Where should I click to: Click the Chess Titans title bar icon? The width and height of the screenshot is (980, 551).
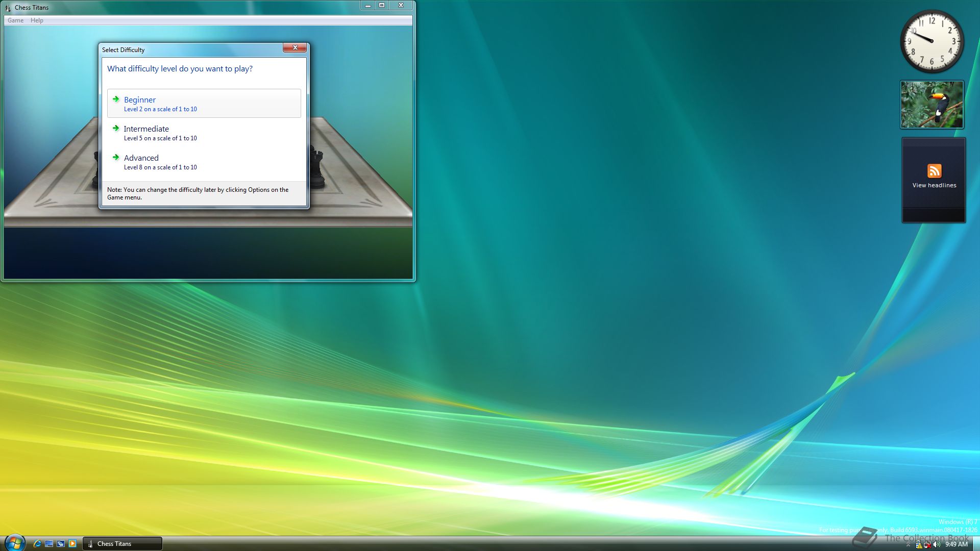(x=7, y=8)
